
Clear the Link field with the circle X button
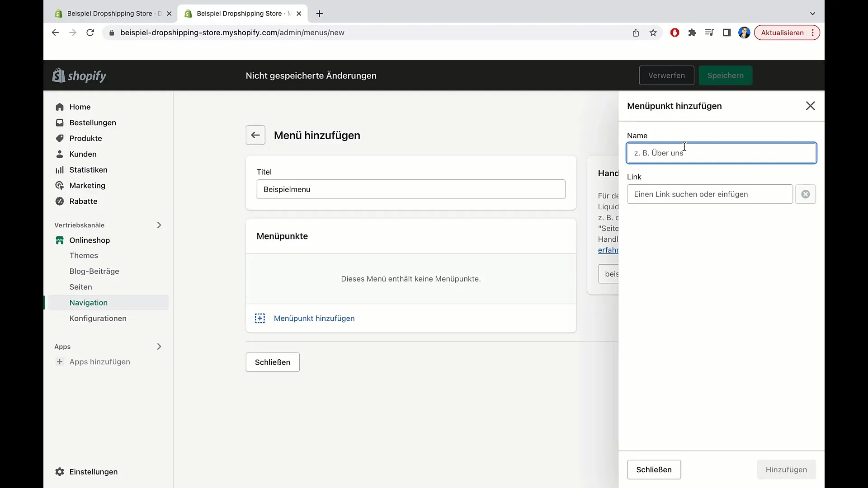[806, 194]
